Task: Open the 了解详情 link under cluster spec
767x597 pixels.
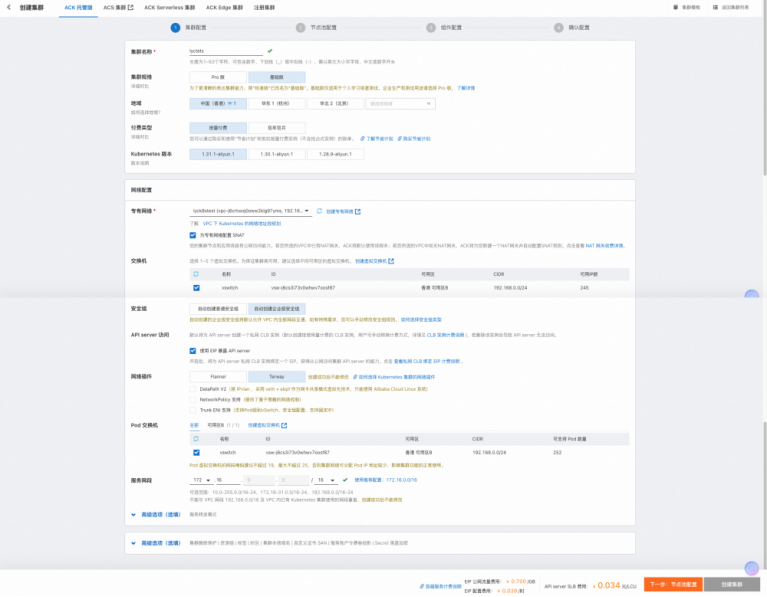Action: click(x=466, y=88)
